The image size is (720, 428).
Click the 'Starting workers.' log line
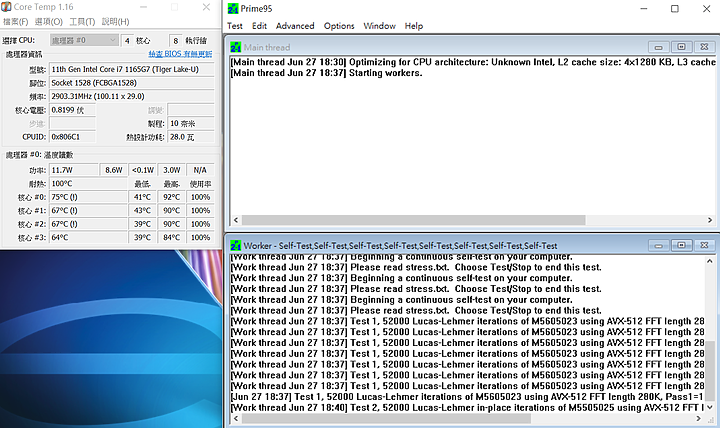point(326,73)
